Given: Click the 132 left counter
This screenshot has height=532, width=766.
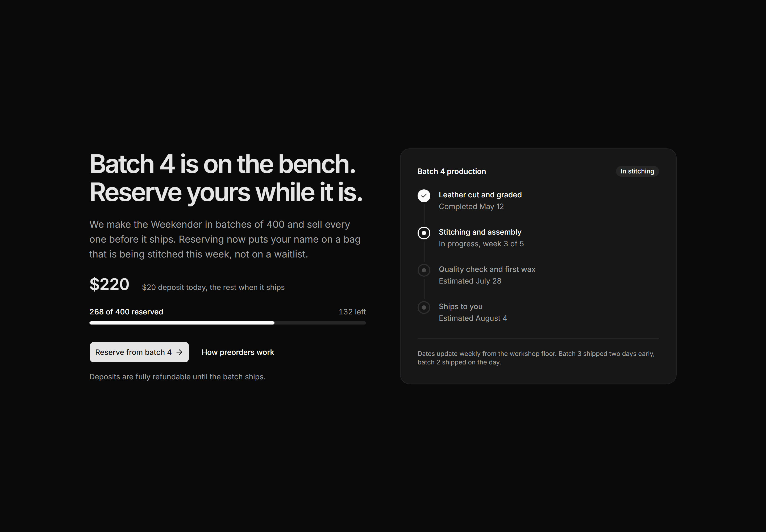Looking at the screenshot, I should [352, 312].
